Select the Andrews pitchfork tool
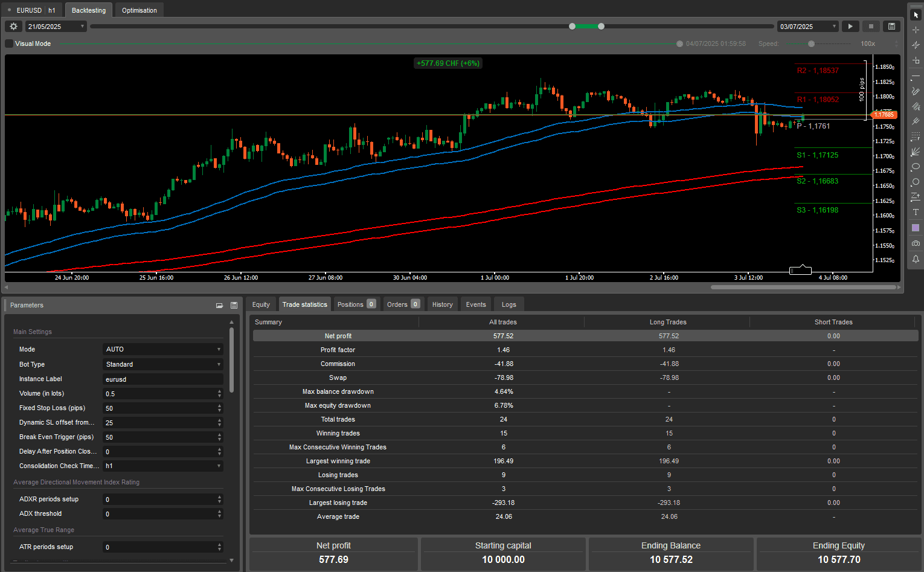This screenshot has width=924, height=572. pos(916,121)
